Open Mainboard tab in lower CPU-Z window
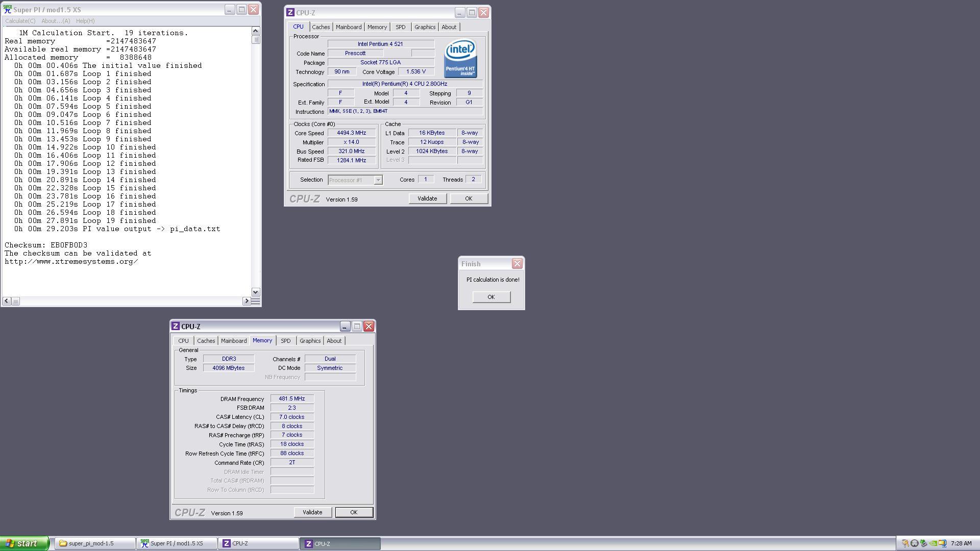The image size is (980, 551). [x=234, y=341]
